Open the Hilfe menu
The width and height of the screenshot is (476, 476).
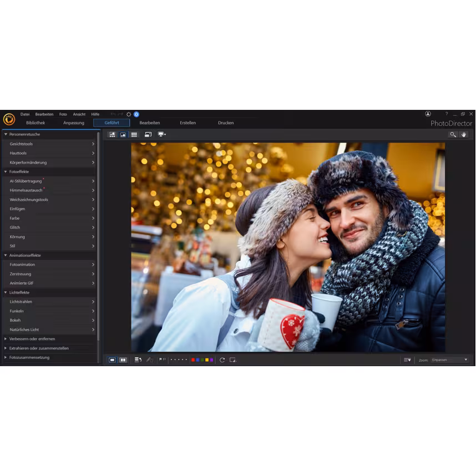95,114
